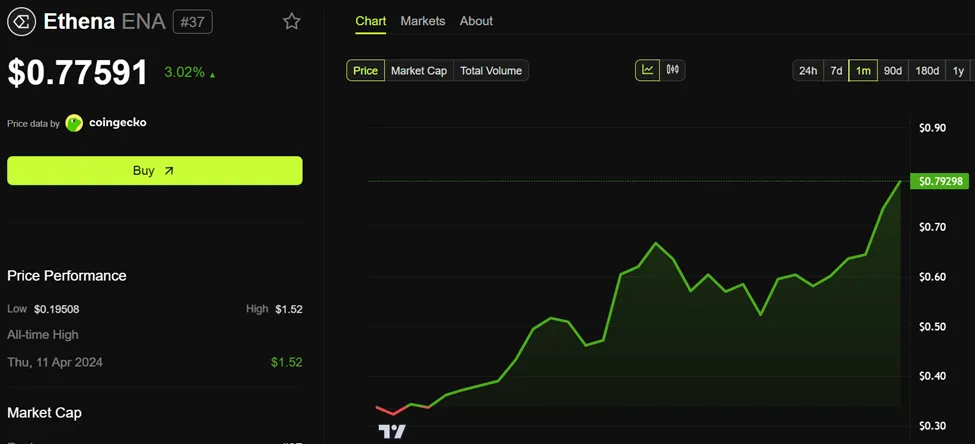The image size is (975, 444).
Task: Switch to candlestick chart view icon
Action: click(672, 70)
